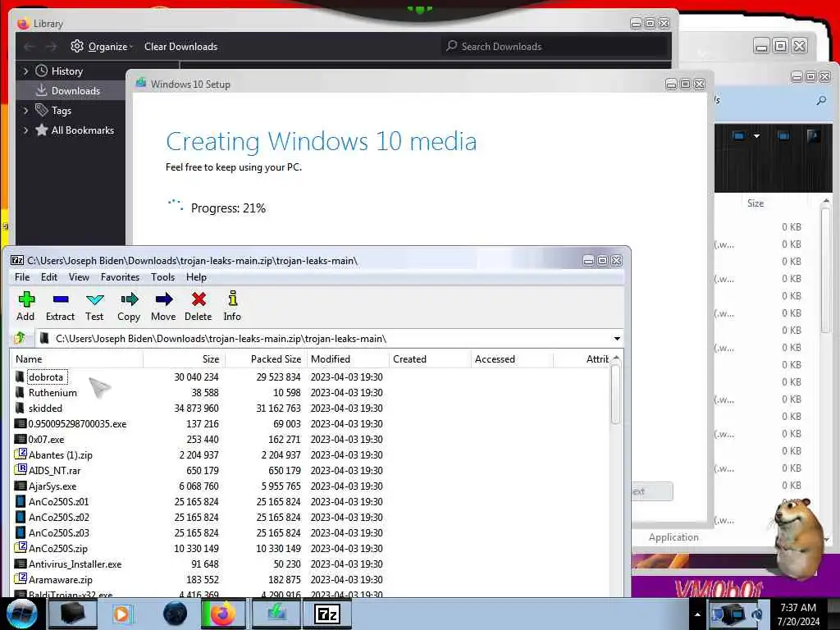Sort by the Created column header
Screen dimensions: 840x630
coord(430,359)
